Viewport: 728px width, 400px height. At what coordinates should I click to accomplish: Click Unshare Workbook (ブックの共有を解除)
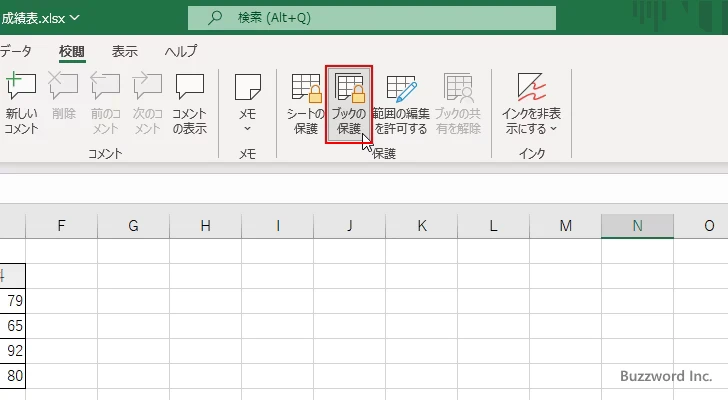point(458,103)
